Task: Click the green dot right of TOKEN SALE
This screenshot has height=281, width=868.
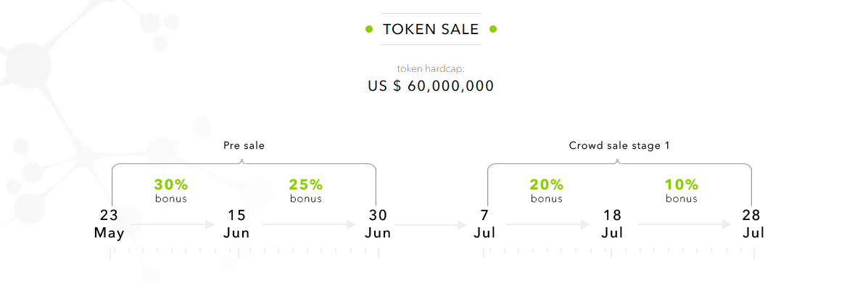Action: (x=493, y=29)
